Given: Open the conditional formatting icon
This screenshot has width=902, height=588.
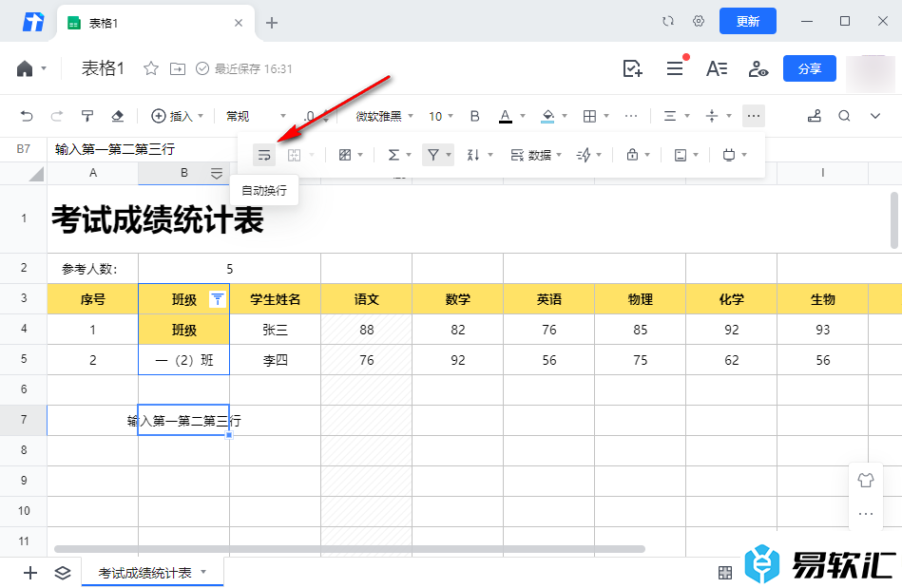Looking at the screenshot, I should (x=345, y=155).
